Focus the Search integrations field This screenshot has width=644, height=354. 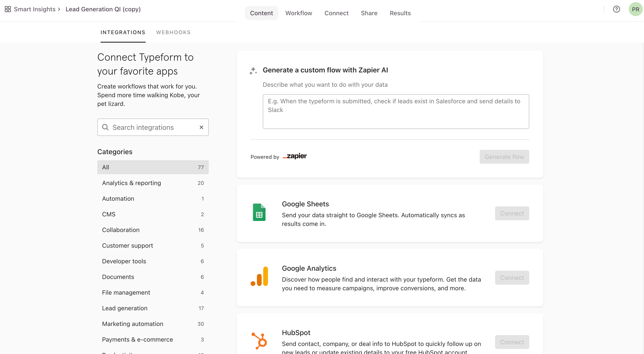coord(153,127)
